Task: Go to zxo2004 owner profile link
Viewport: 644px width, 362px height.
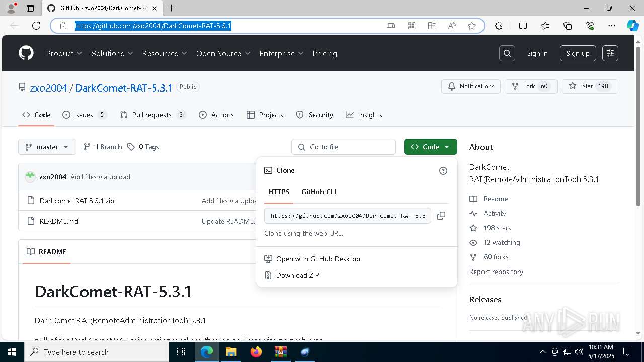Action: click(49, 88)
